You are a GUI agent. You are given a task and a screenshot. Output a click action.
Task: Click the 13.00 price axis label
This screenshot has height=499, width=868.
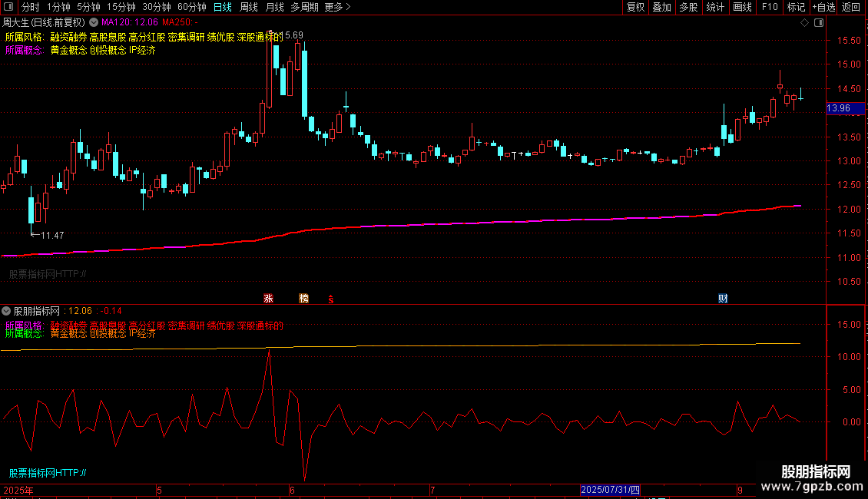[849, 161]
